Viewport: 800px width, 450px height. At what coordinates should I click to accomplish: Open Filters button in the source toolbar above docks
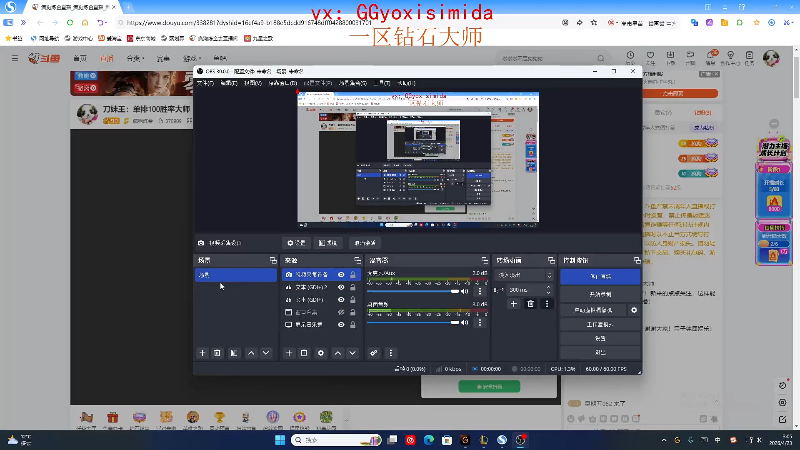click(x=328, y=243)
